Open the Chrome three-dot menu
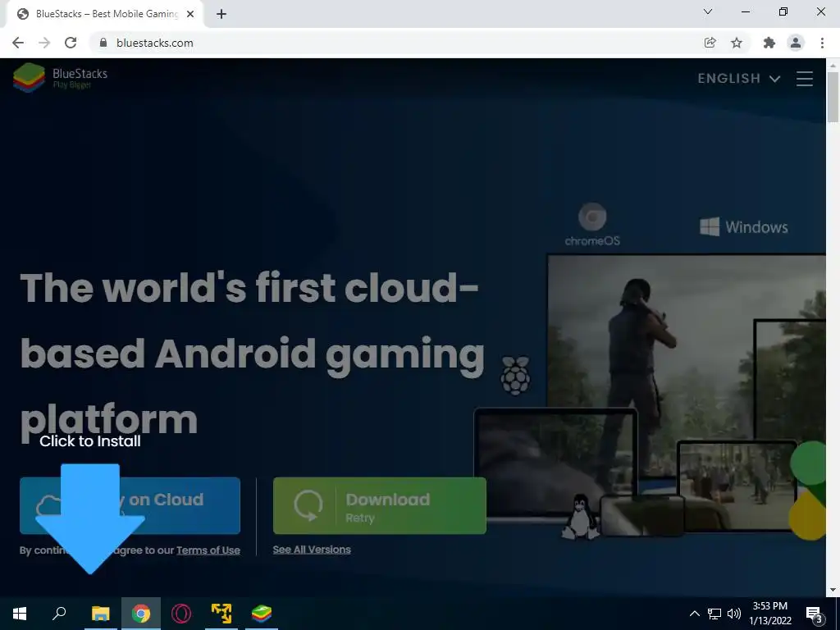The width and height of the screenshot is (840, 630). point(822,43)
